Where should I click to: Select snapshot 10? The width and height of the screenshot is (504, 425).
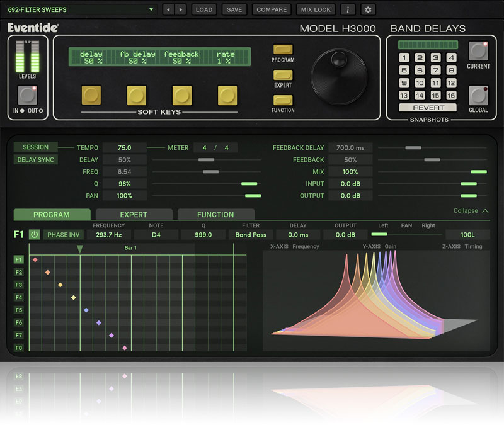tap(420, 83)
